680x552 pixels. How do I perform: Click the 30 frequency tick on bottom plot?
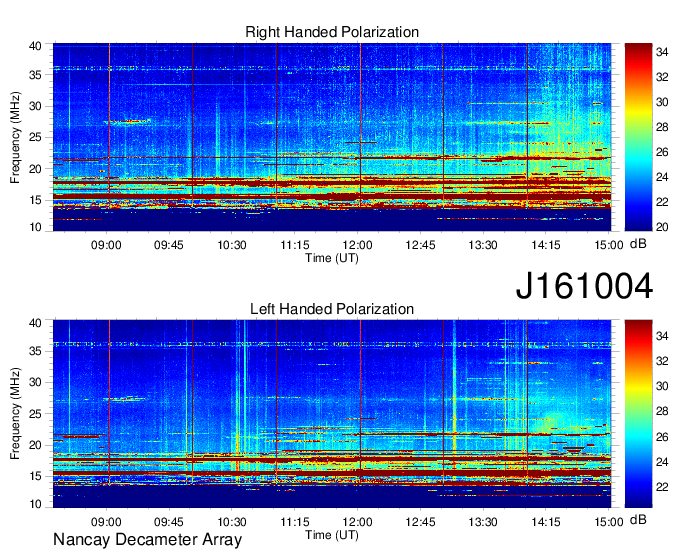tap(36, 382)
